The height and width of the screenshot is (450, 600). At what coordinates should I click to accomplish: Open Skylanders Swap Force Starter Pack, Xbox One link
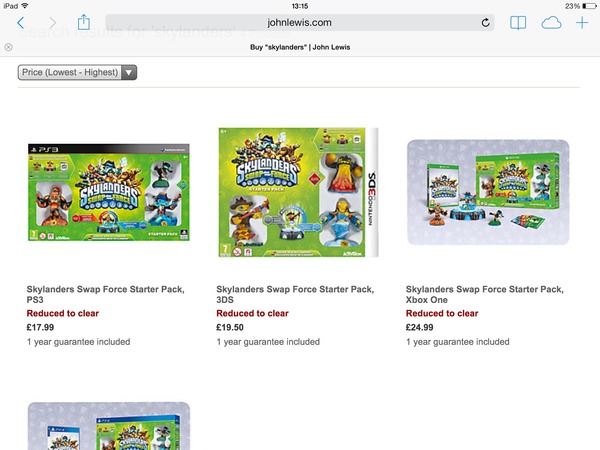(x=485, y=294)
